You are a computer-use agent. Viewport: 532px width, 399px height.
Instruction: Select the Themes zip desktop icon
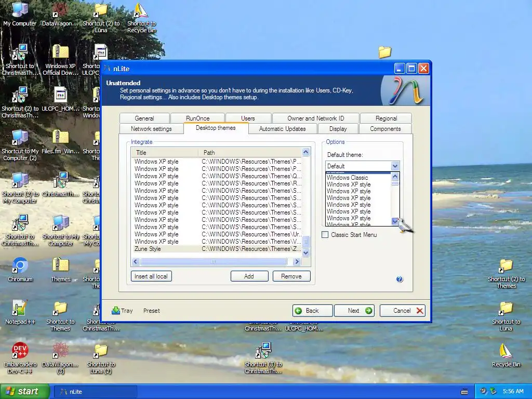click(61, 270)
